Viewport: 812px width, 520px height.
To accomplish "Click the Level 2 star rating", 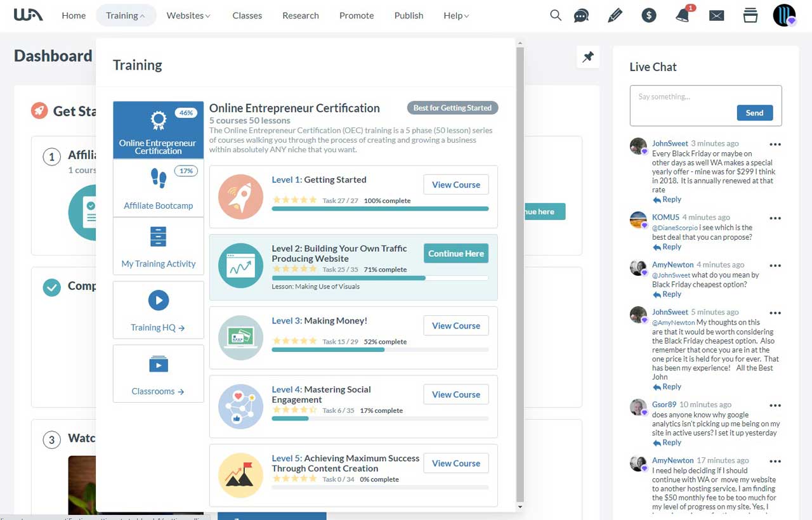I will click(x=294, y=269).
